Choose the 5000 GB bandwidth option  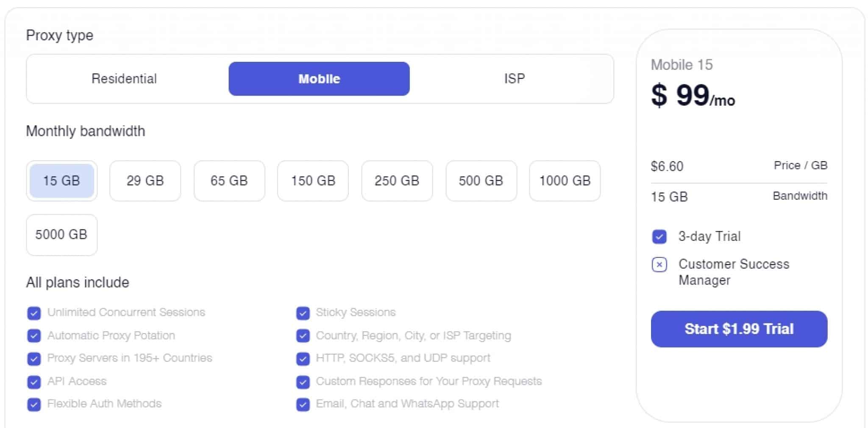tap(61, 235)
